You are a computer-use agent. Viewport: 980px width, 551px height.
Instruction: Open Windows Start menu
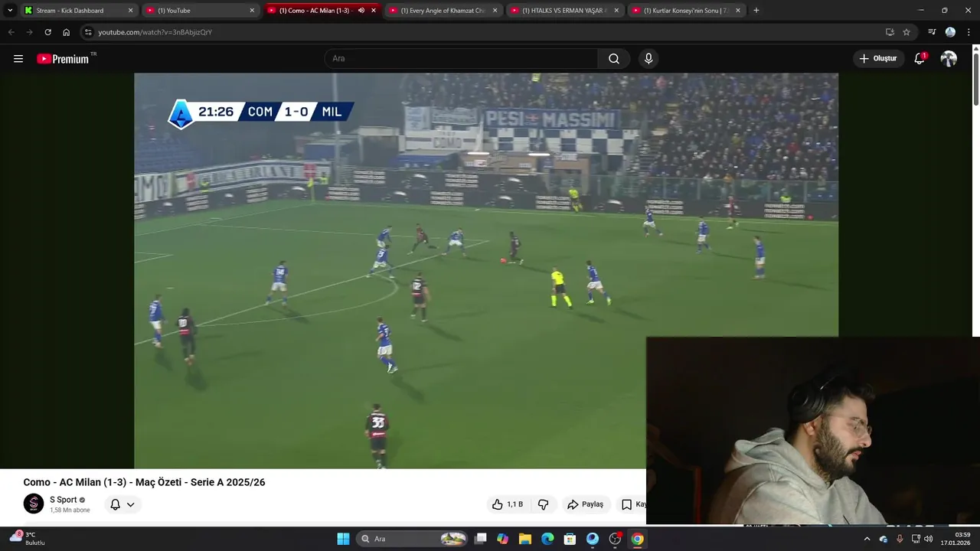point(343,539)
